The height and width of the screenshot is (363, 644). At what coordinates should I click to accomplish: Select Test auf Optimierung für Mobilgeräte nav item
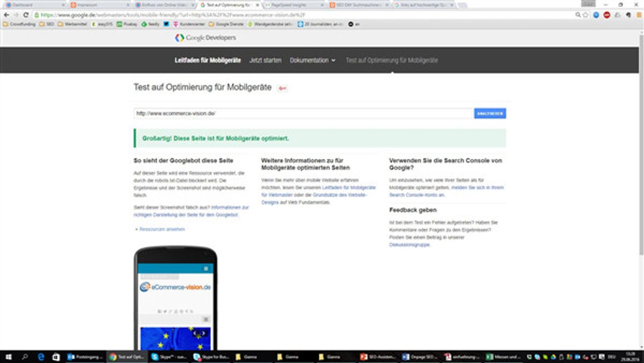pyautogui.click(x=392, y=60)
